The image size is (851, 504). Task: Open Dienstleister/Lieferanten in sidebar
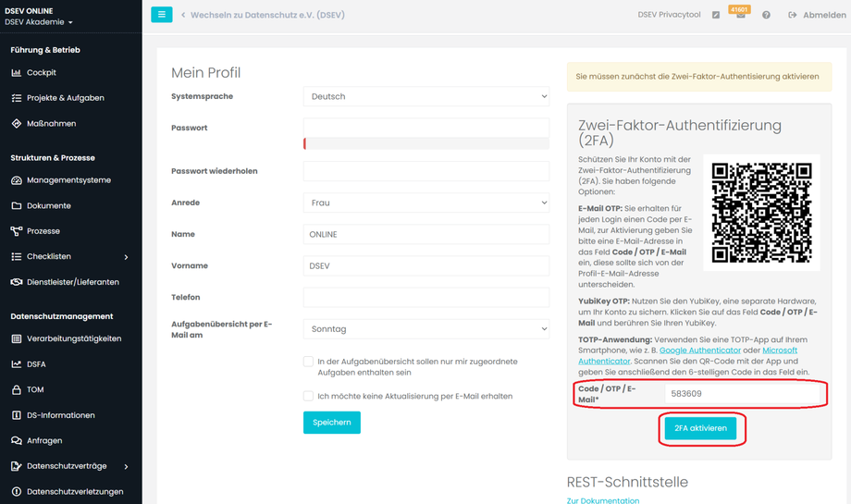(x=73, y=282)
